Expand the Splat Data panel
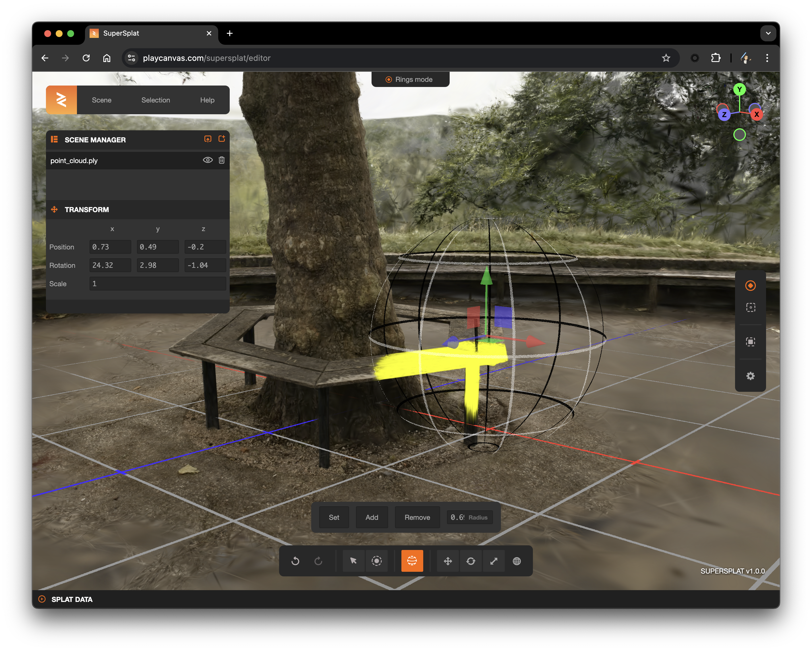This screenshot has width=812, height=651. [42, 599]
